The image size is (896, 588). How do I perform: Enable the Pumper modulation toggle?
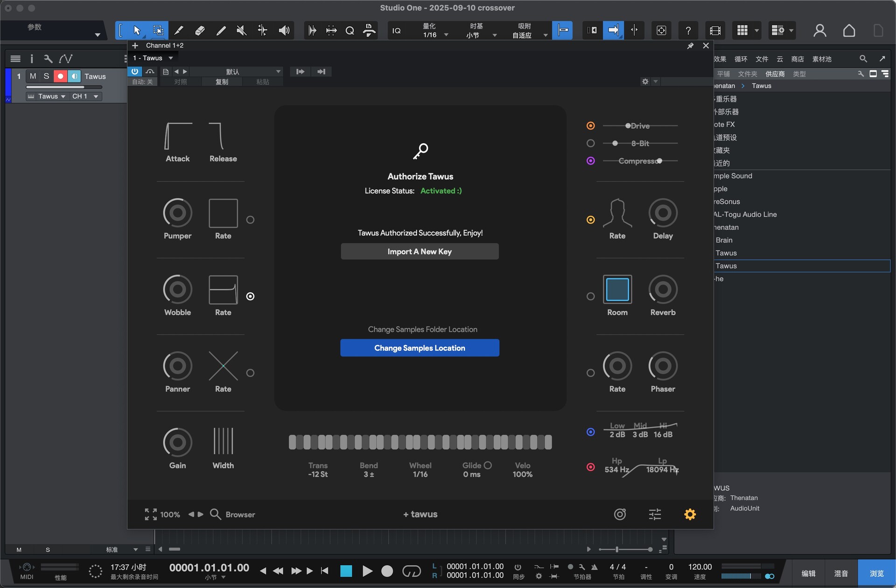250,220
